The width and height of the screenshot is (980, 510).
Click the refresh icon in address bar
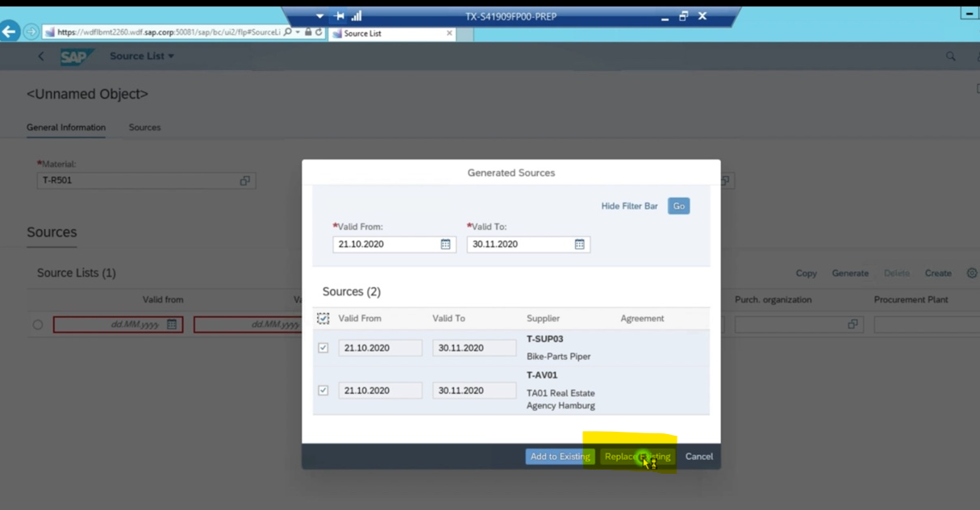point(319,32)
